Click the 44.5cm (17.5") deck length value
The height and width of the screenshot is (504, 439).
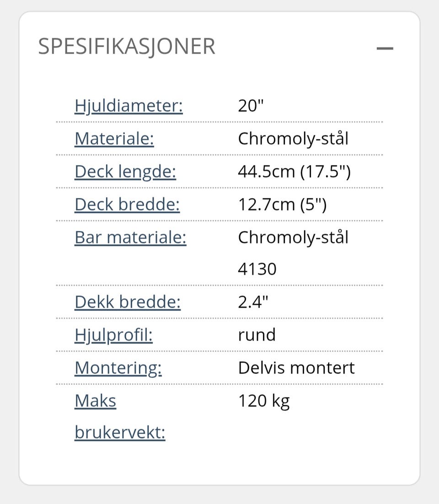click(x=294, y=172)
